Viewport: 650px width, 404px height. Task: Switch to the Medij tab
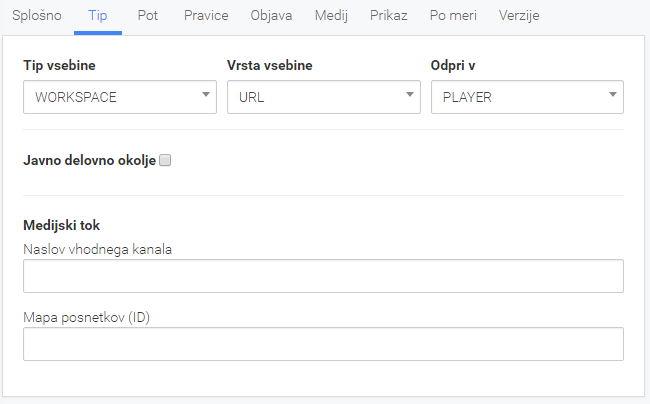(x=331, y=15)
